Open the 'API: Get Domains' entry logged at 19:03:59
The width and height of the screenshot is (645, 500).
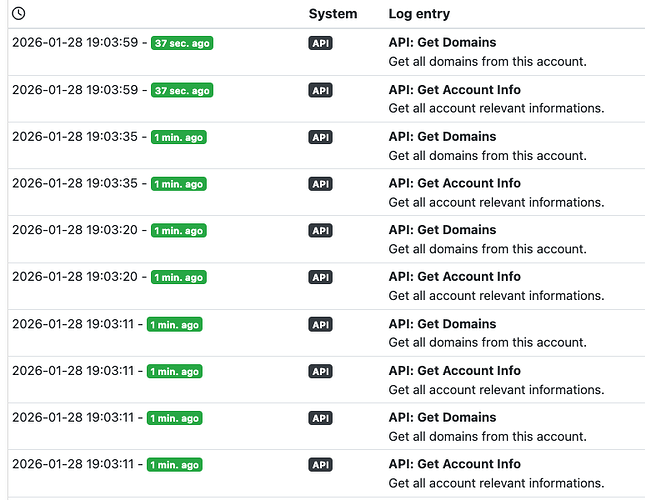tap(442, 43)
